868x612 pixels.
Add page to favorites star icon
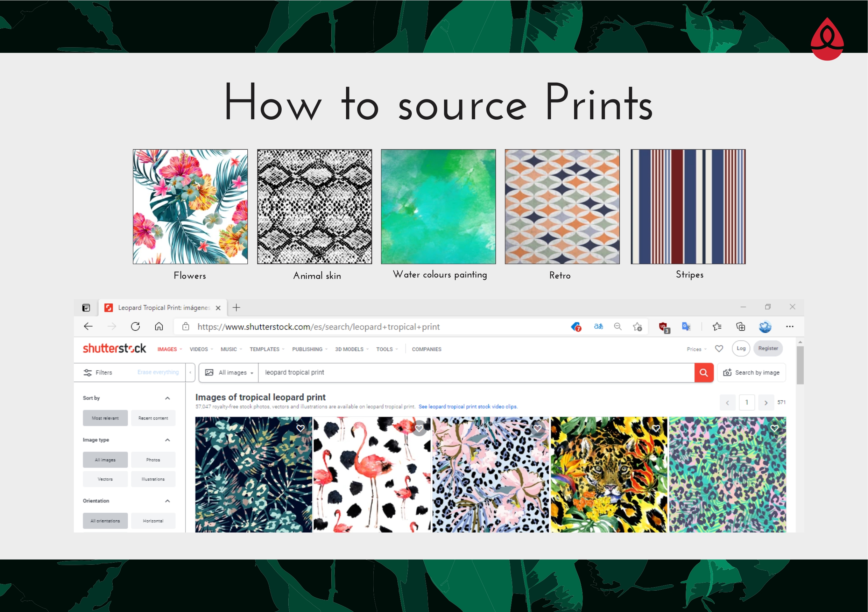pos(637,326)
